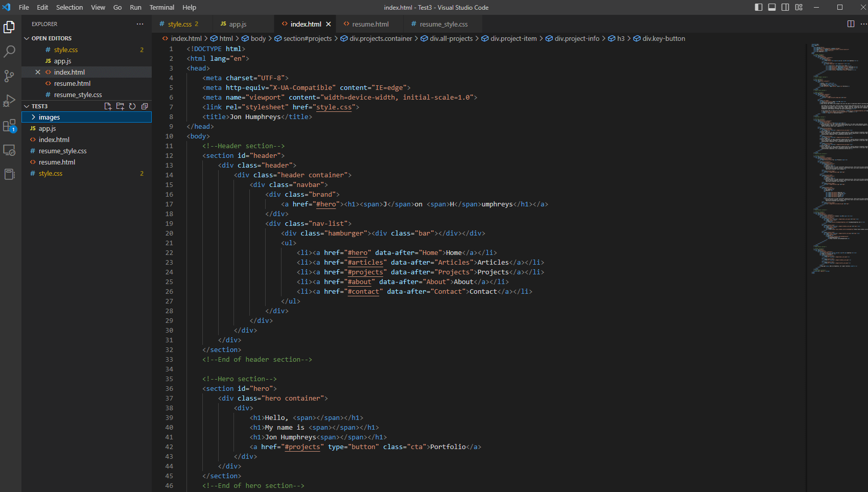868x492 pixels.
Task: Open the Run and Debug view
Action: tap(9, 101)
